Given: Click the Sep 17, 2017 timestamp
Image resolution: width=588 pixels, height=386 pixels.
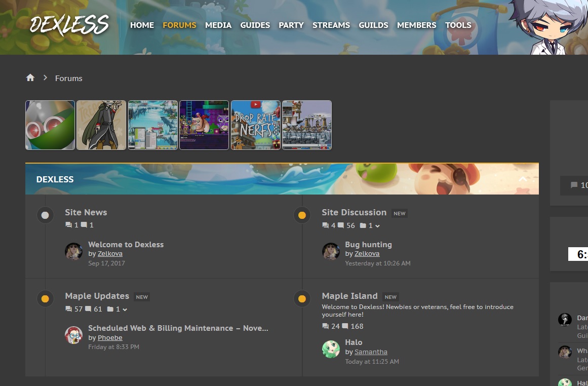Looking at the screenshot, I should point(106,263).
